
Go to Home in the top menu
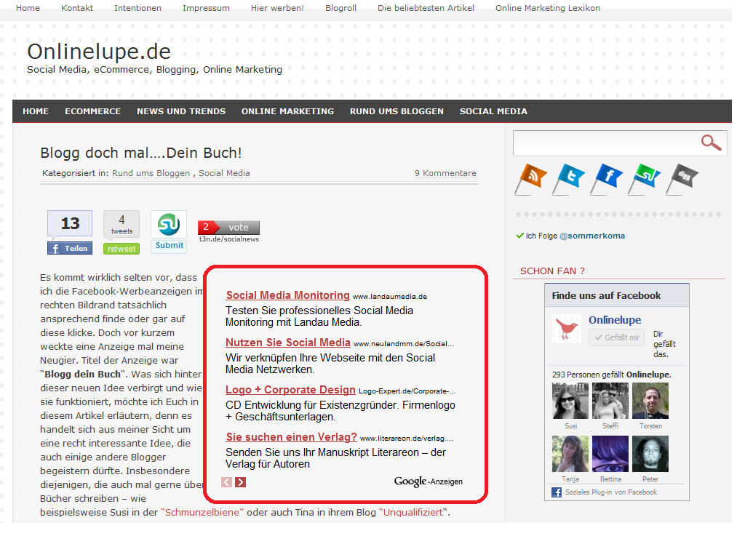click(28, 8)
